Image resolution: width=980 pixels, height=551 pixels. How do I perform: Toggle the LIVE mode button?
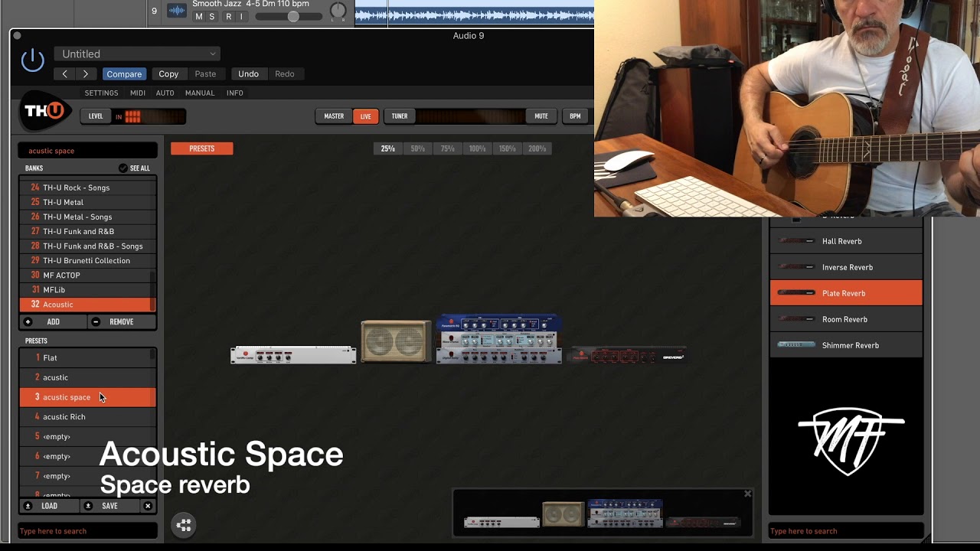[366, 116]
